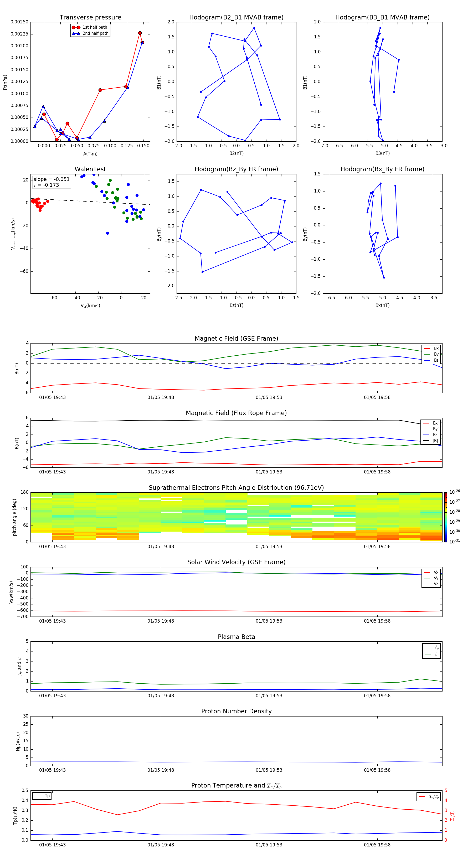Viewport: 473px width, 868px height.
Task: Click Vx entry in solar wind legend
Action: coord(431,572)
